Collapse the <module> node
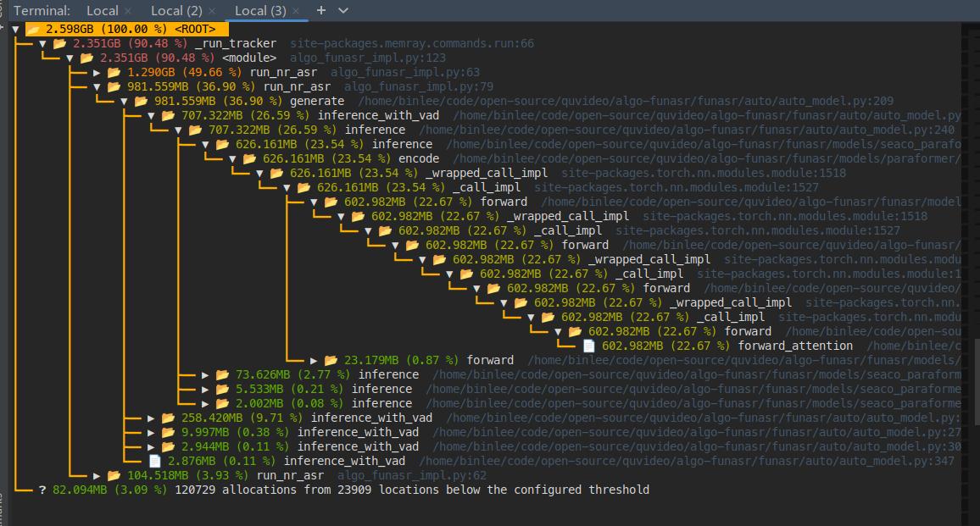This screenshot has height=526, width=980. click(70, 58)
